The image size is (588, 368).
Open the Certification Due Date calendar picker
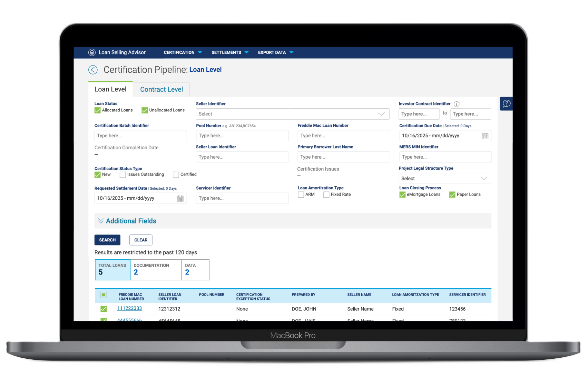485,136
